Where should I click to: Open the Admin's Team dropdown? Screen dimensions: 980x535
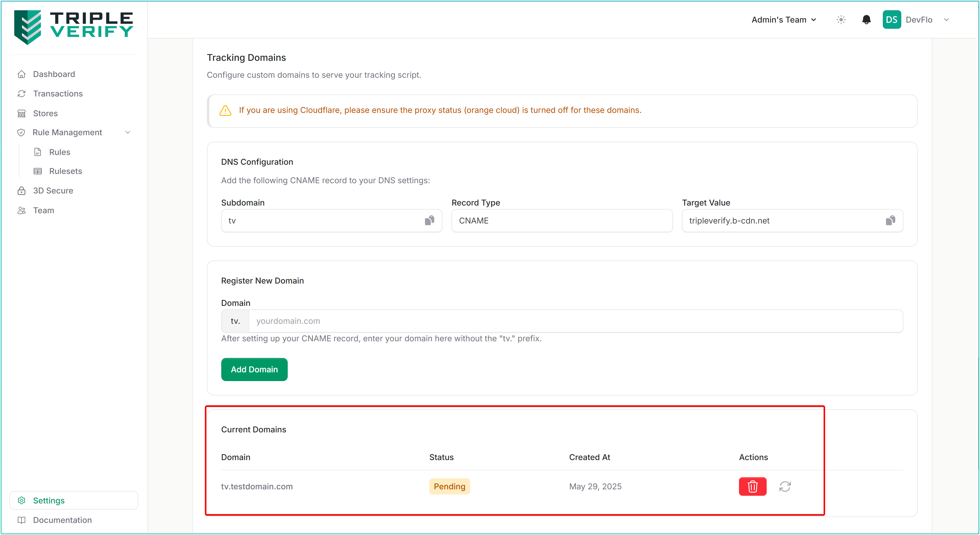coord(784,20)
